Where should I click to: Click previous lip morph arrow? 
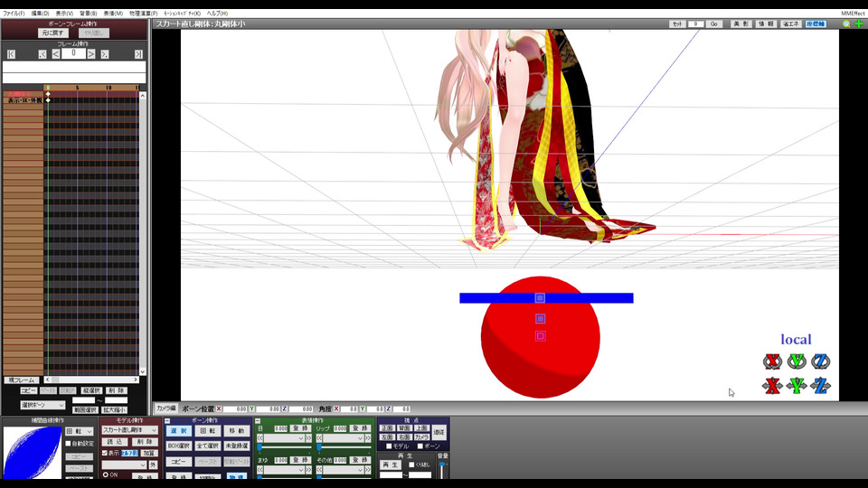click(319, 438)
